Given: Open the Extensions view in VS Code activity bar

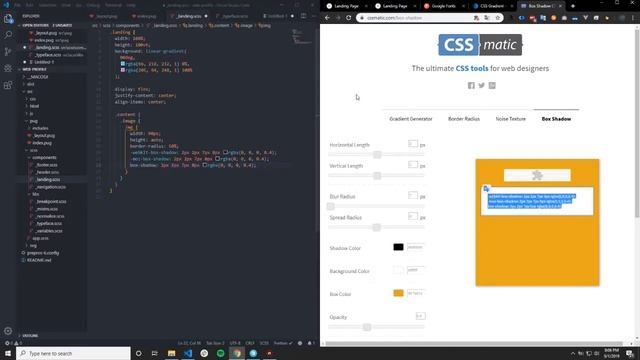Looking at the screenshot, I should point(8,85).
